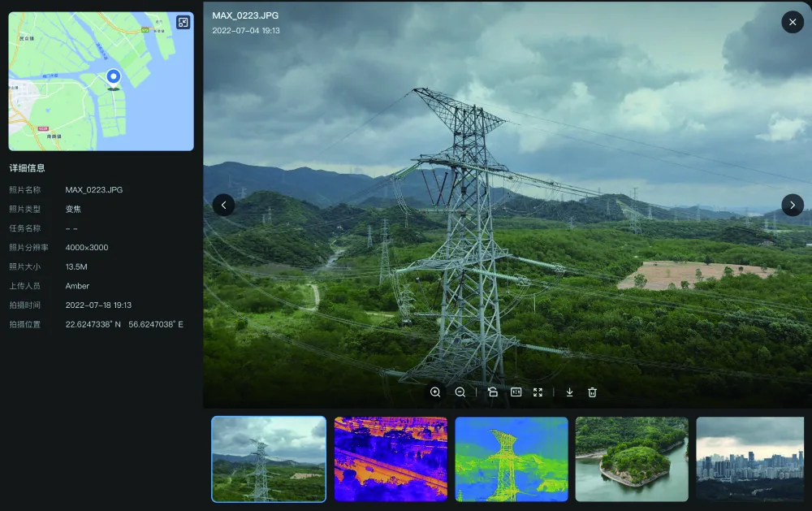Click the 照片大小 label

(x=25, y=267)
